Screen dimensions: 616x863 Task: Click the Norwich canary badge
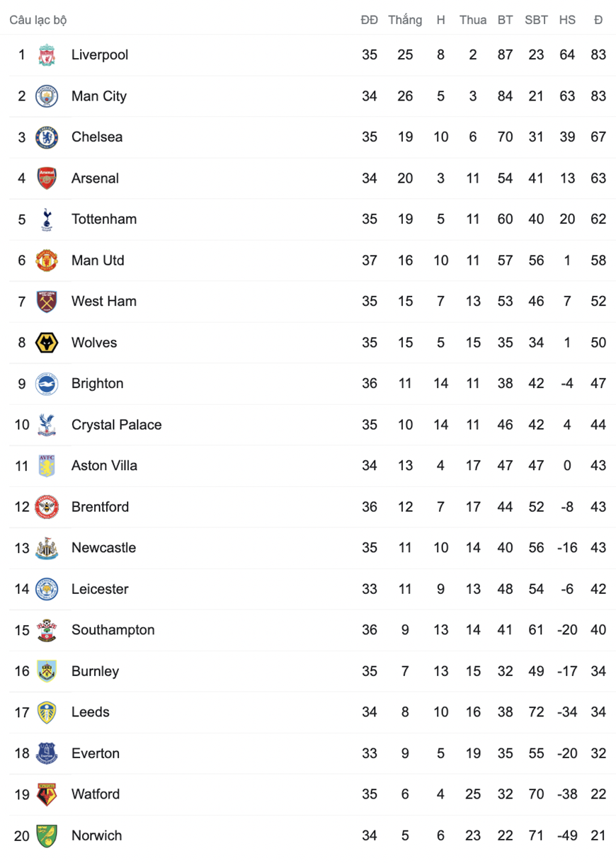tap(47, 835)
